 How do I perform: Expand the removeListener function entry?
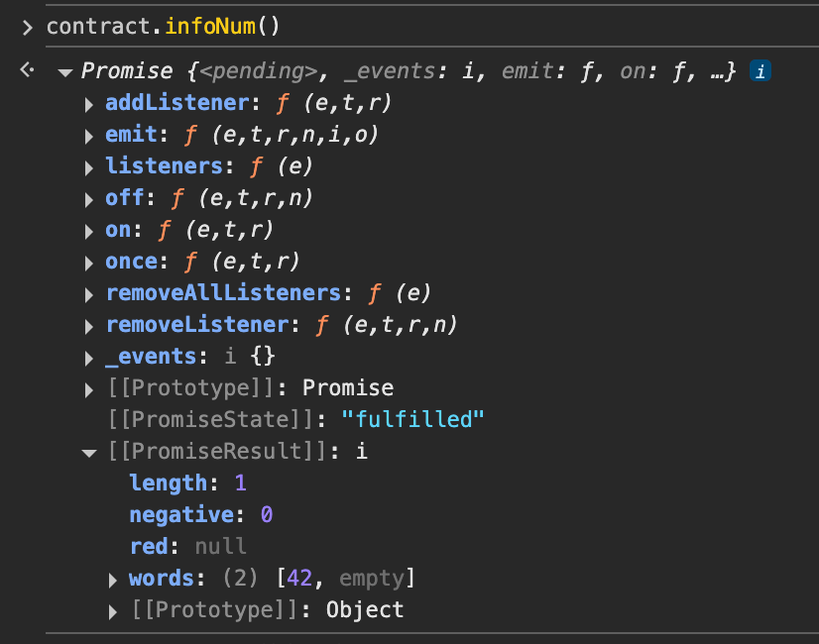[x=89, y=326]
